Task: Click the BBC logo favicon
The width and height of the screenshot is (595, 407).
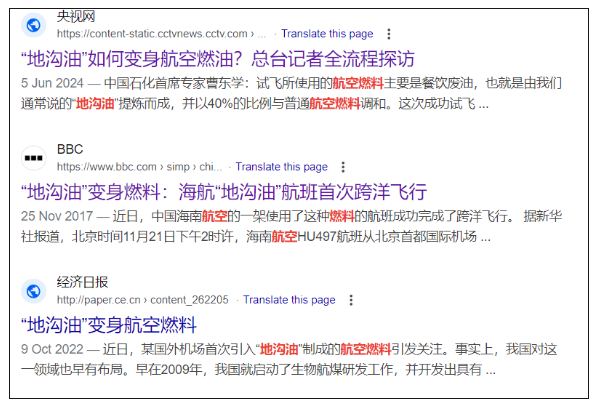Action: (33, 158)
